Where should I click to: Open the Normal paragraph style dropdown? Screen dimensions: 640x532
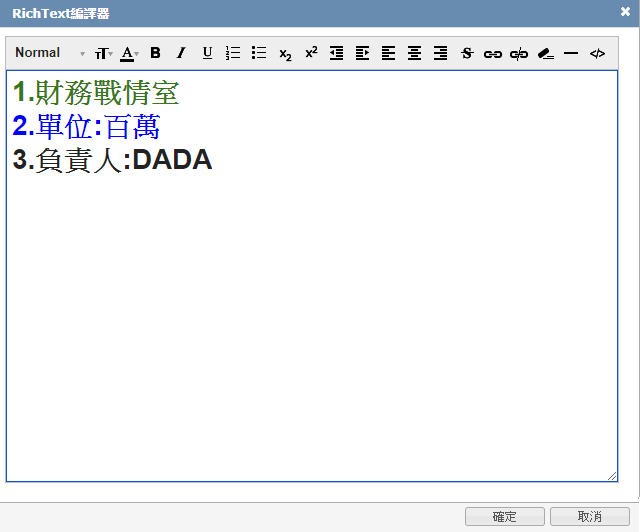[x=50, y=53]
